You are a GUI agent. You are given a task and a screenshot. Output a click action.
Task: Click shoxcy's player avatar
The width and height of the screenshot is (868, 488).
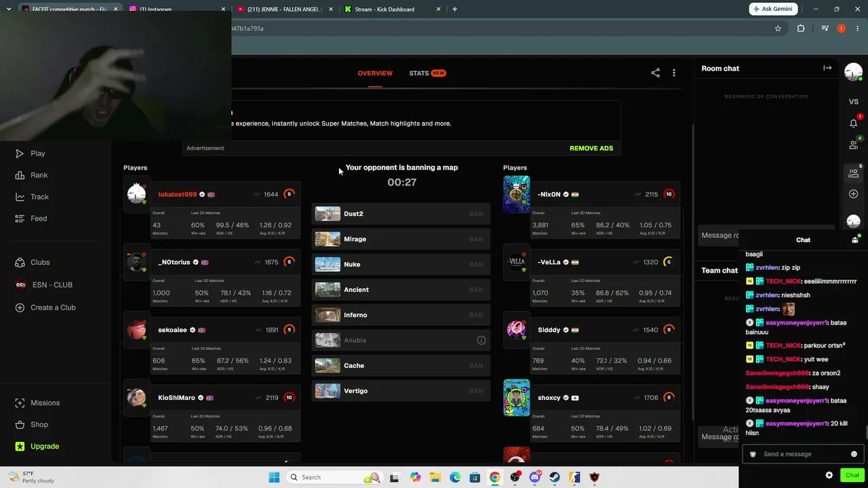[517, 398]
